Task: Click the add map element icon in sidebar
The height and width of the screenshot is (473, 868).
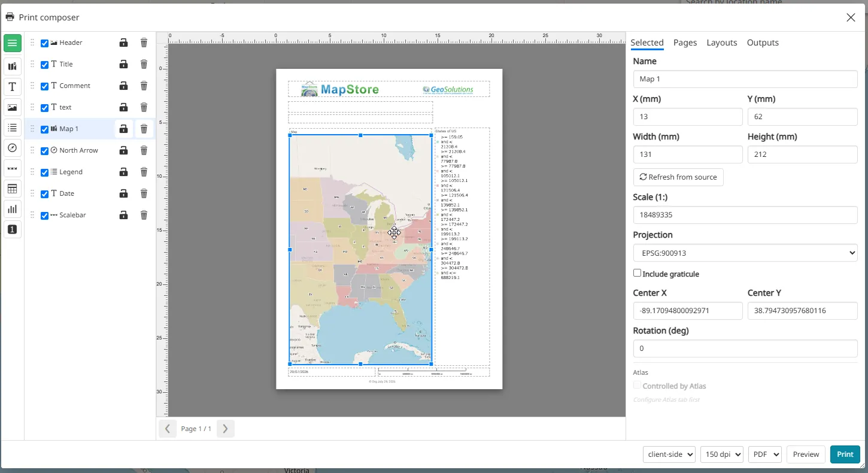Action: [12, 66]
